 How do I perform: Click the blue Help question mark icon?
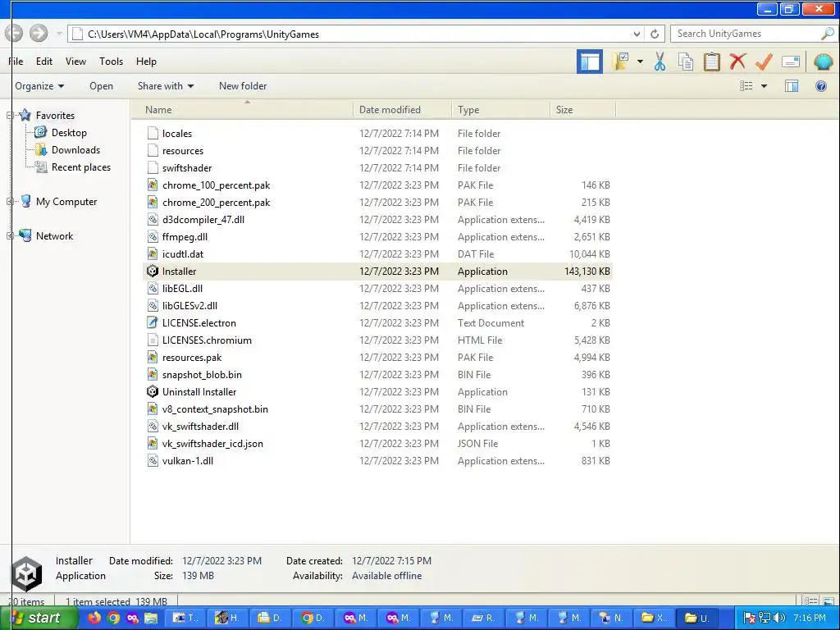tap(820, 86)
